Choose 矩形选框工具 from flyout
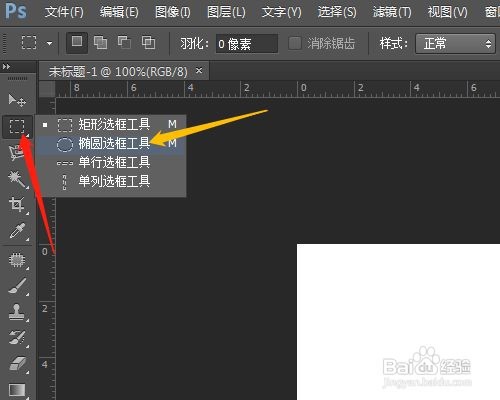Screen dimensions: 500x400 click(111, 124)
